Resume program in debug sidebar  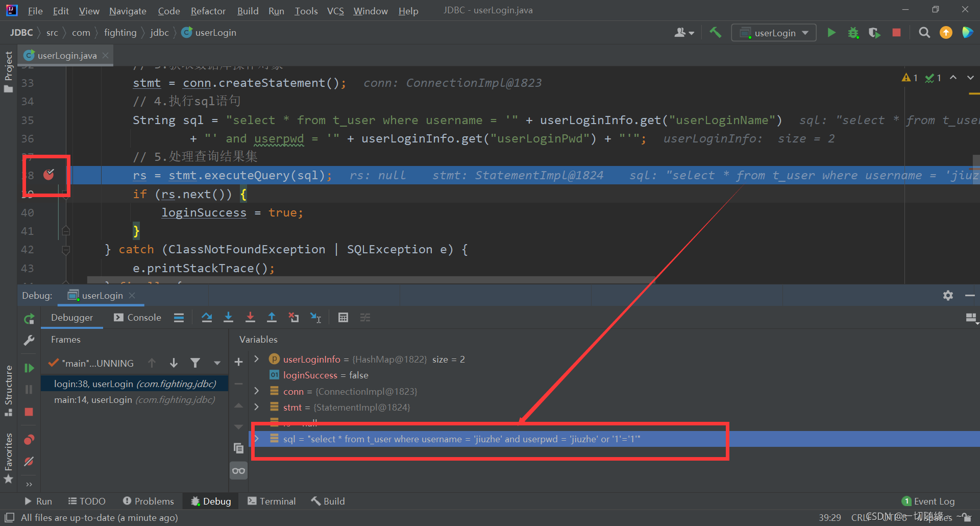coord(29,368)
